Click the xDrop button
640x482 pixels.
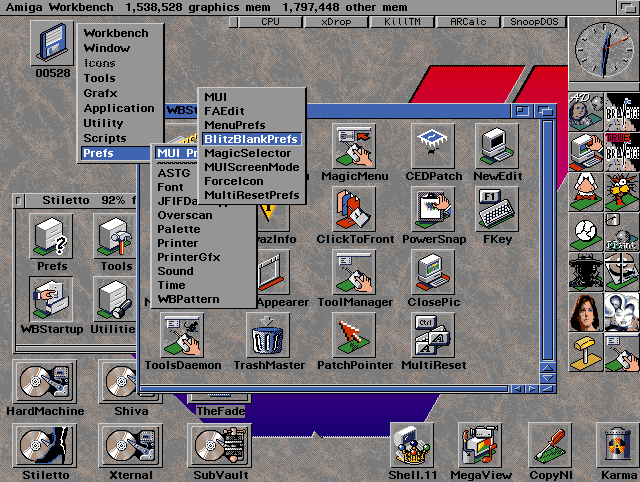tap(336, 22)
